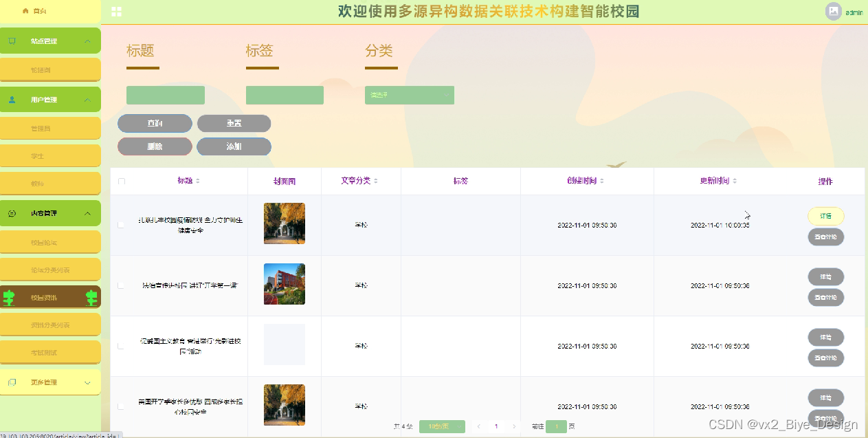Click the 标签 column header in table
868x438 pixels.
point(460,181)
